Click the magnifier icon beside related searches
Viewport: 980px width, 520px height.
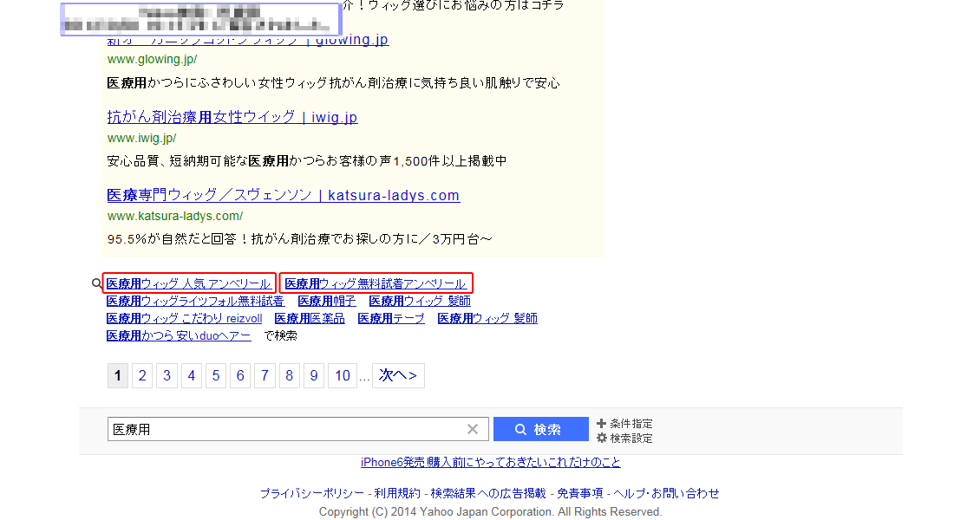coord(96,283)
